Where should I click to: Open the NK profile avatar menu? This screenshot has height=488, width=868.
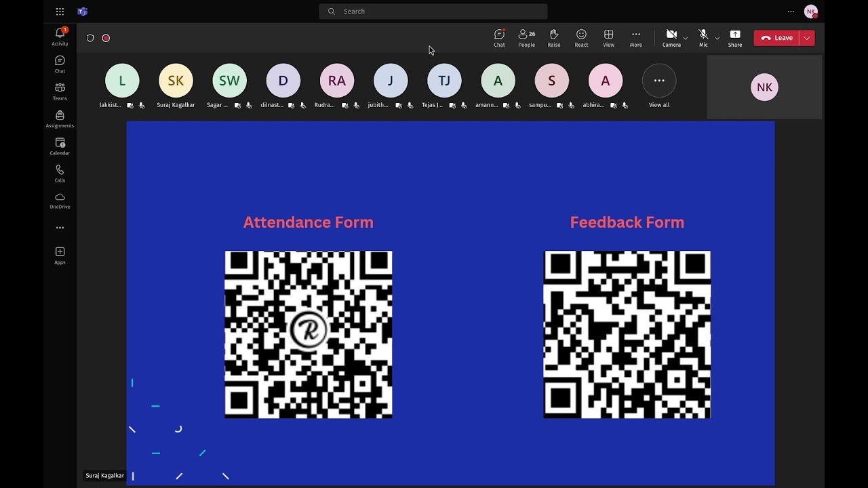pyautogui.click(x=810, y=12)
